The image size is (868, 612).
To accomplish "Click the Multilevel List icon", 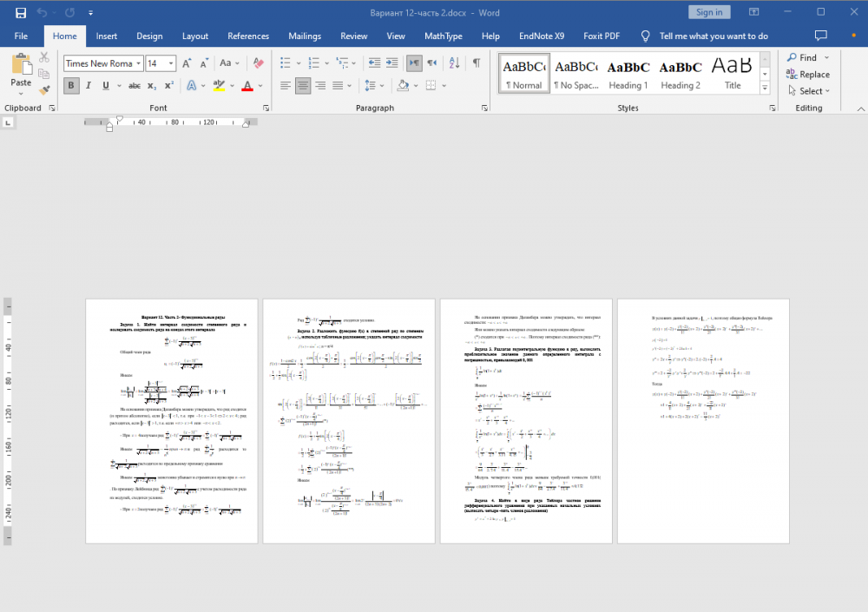I will pyautogui.click(x=343, y=63).
